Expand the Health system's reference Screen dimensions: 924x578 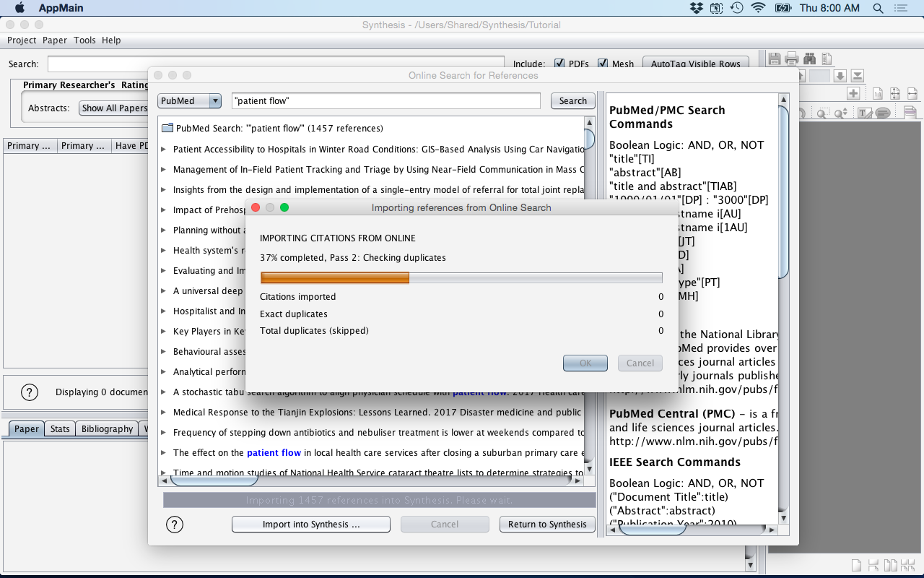164,251
